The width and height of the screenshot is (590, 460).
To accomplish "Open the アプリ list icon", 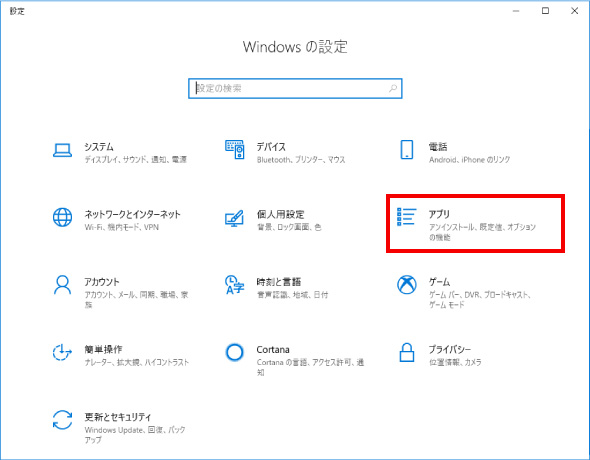I will pyautogui.click(x=407, y=217).
